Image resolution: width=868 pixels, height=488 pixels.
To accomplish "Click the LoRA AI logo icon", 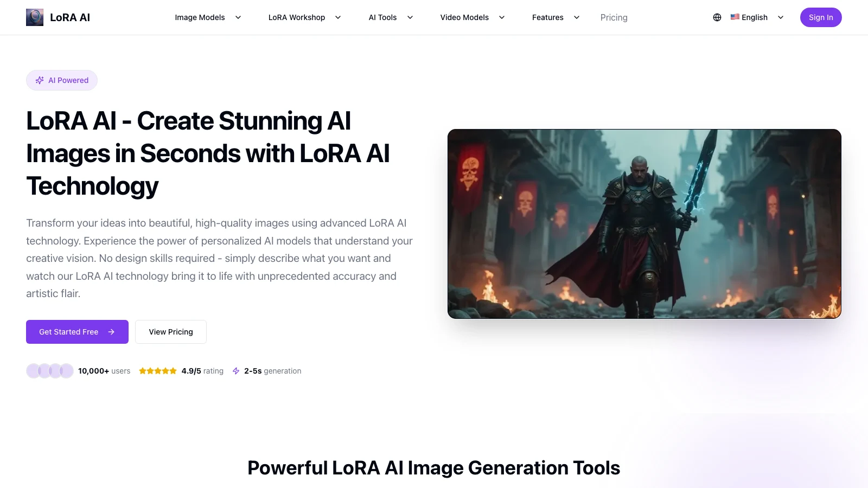I will pyautogui.click(x=35, y=17).
